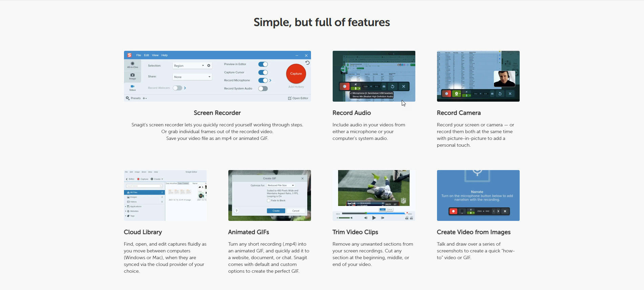Expand Record Microphone options chevron
The image size is (644, 290).
coord(270,81)
